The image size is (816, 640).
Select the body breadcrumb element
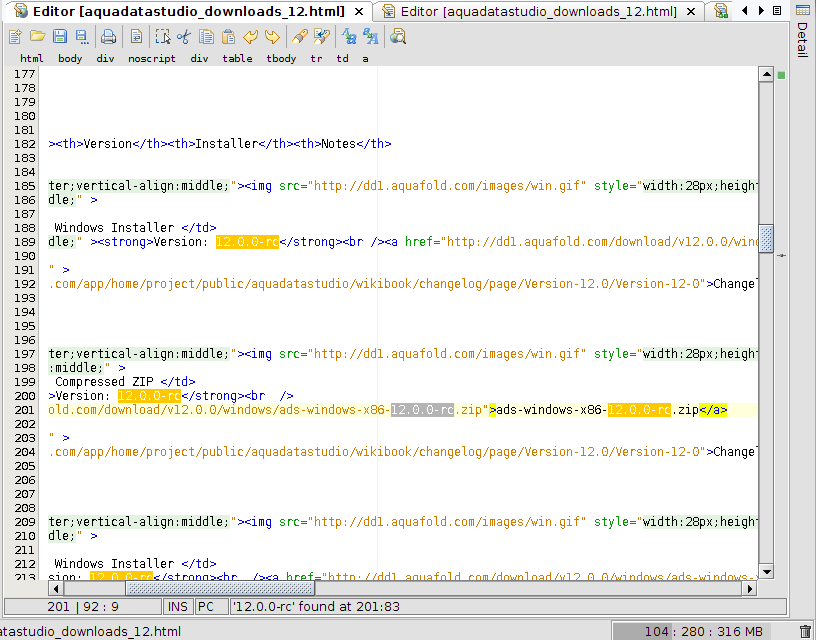coord(70,59)
